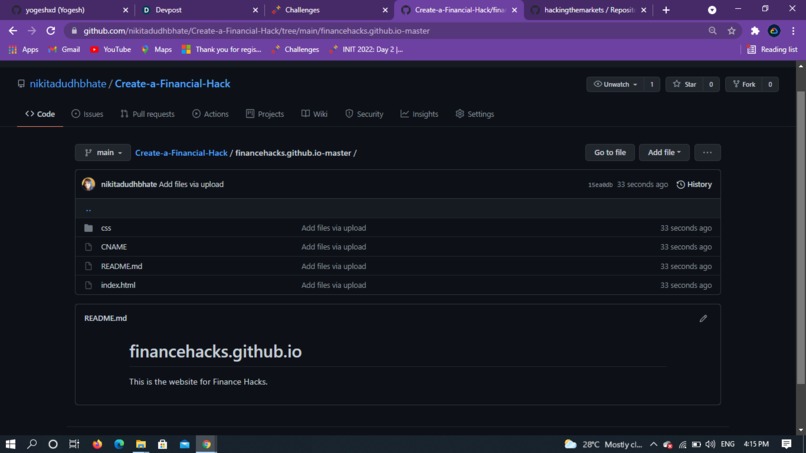Open the Chrome profile avatar
This screenshot has height=453, width=806.
click(774, 31)
